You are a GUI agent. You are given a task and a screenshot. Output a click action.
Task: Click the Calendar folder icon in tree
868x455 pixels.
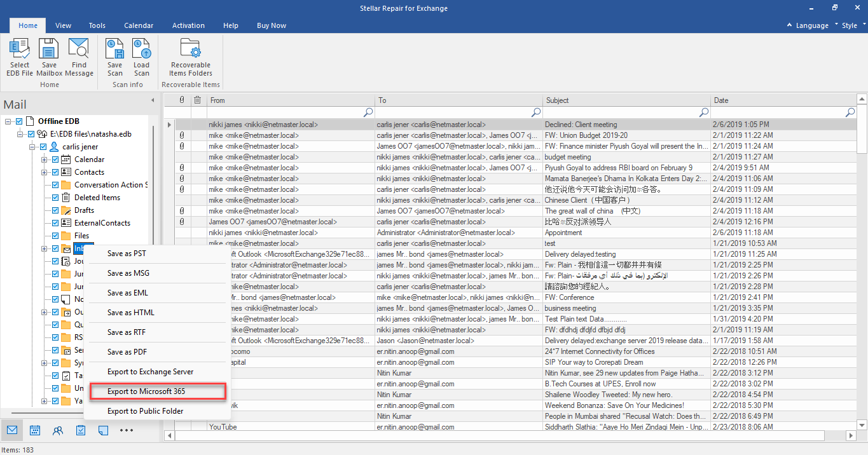point(66,160)
